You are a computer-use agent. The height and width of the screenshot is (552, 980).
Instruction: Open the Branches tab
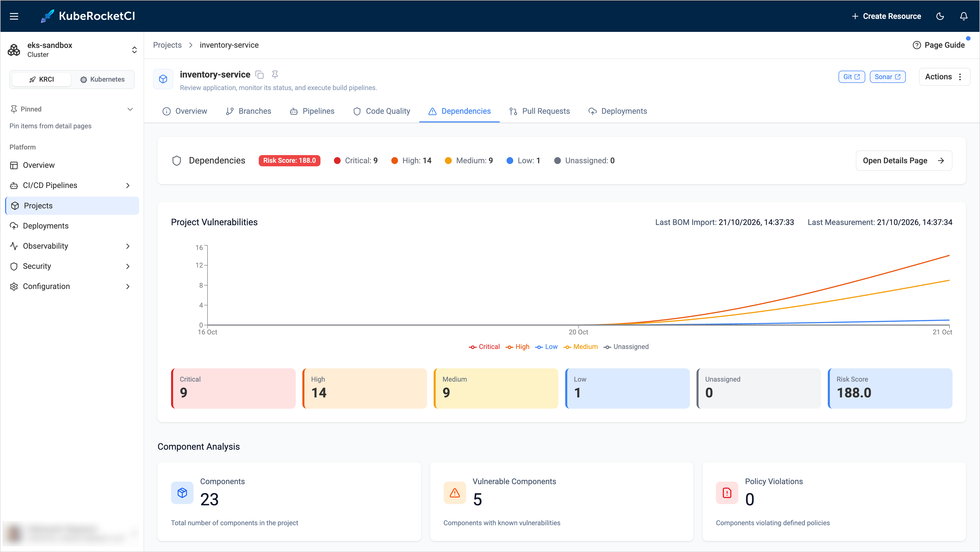(x=248, y=111)
